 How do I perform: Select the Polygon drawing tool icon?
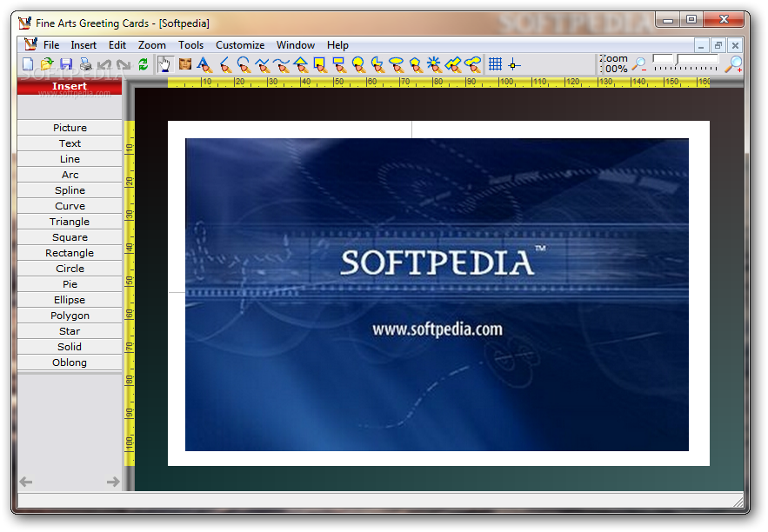(416, 64)
